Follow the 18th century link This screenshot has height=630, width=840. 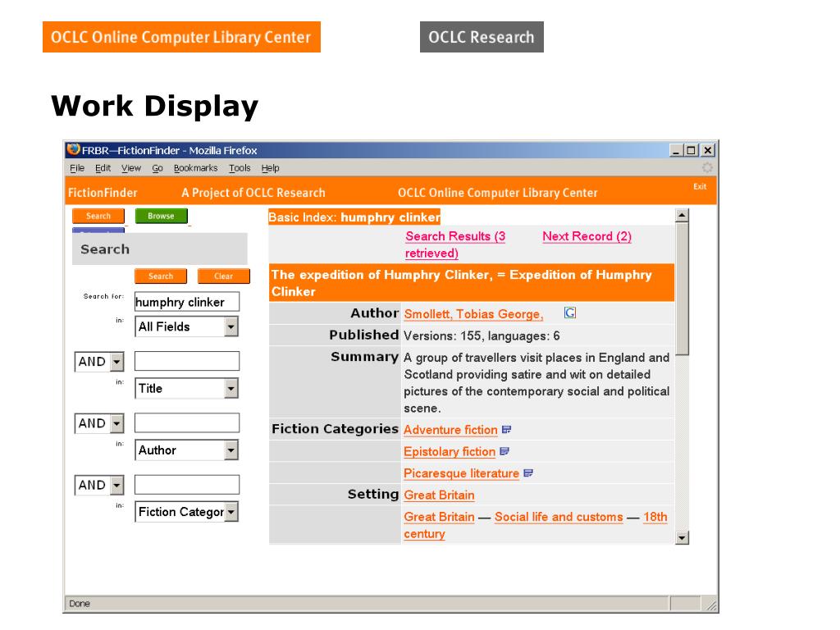(x=536, y=525)
